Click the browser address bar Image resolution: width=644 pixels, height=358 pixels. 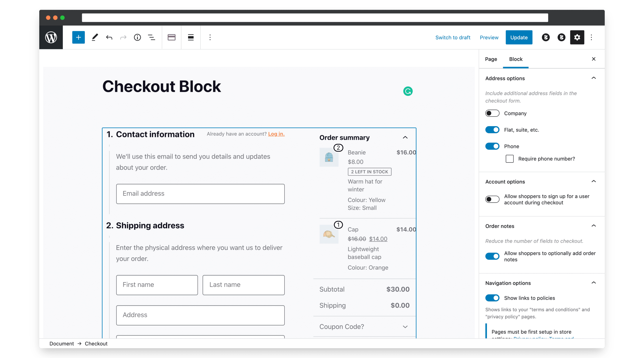click(315, 18)
